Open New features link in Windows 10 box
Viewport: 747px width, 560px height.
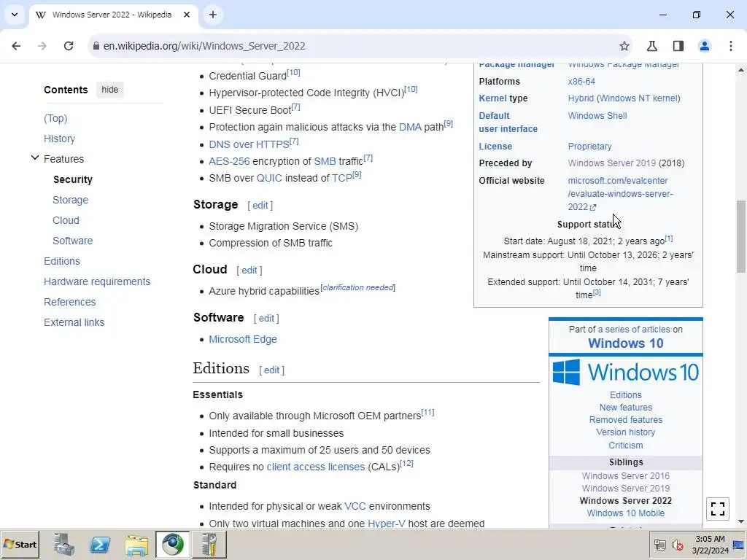coord(625,408)
